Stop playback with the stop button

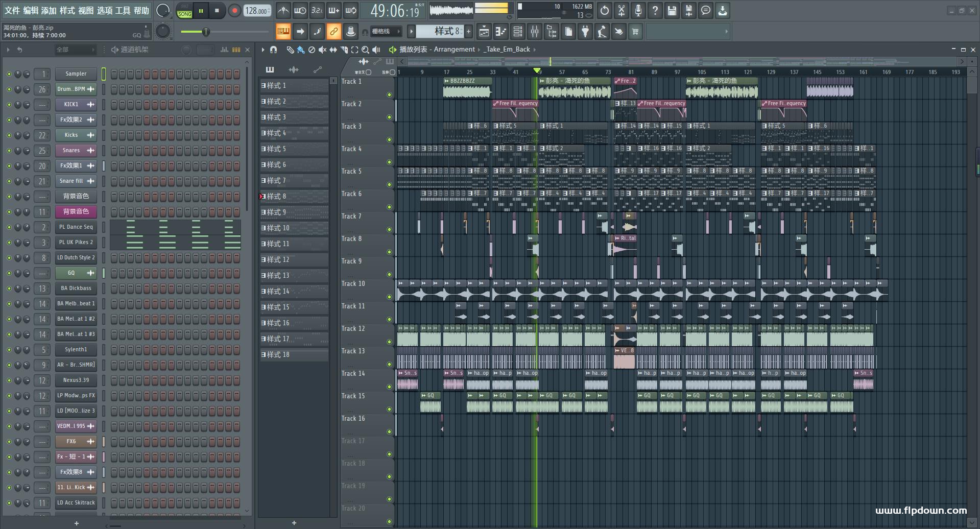point(217,10)
